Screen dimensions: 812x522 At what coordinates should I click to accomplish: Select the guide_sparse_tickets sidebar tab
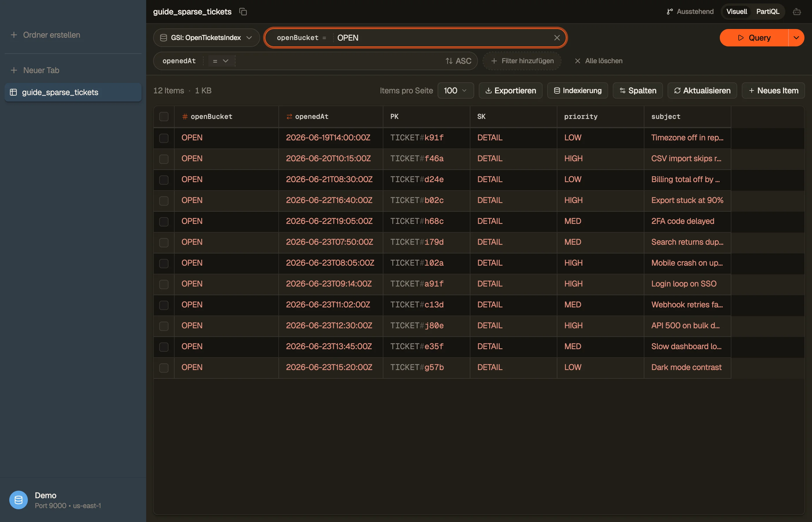73,92
